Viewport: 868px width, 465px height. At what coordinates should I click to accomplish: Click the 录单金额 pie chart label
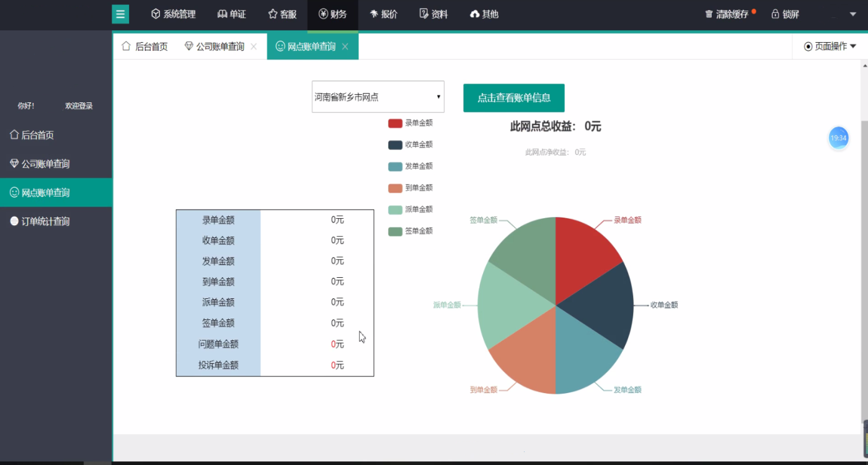(627, 220)
